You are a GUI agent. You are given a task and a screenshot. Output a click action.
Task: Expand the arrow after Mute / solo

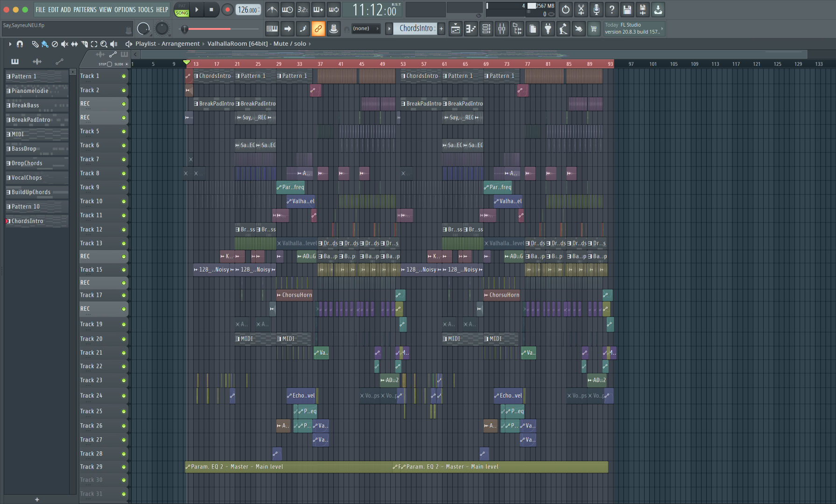(x=310, y=44)
